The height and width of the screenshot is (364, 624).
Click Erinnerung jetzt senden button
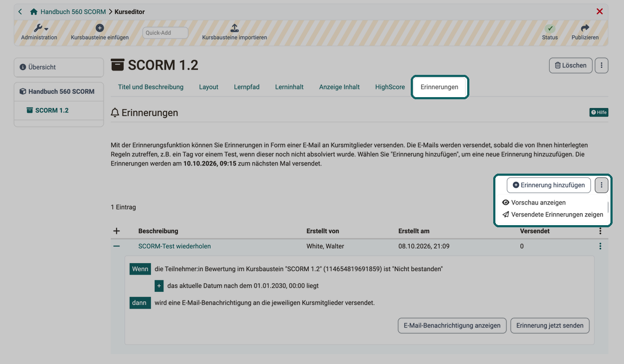(x=550, y=325)
